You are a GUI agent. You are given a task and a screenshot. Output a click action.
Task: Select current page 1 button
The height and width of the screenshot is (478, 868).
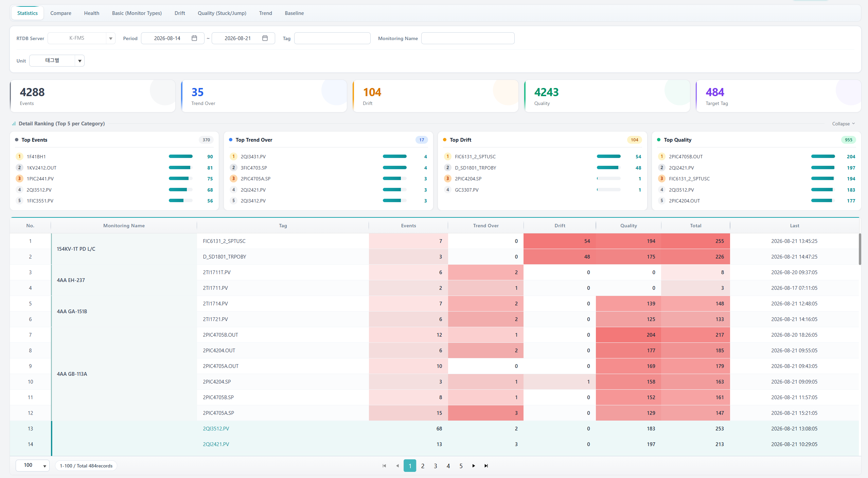click(410, 466)
